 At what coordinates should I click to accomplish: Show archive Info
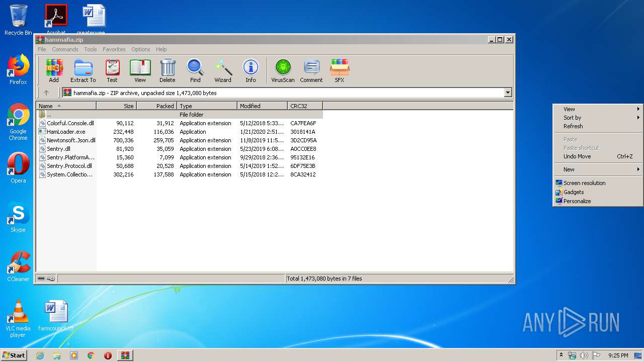click(251, 71)
